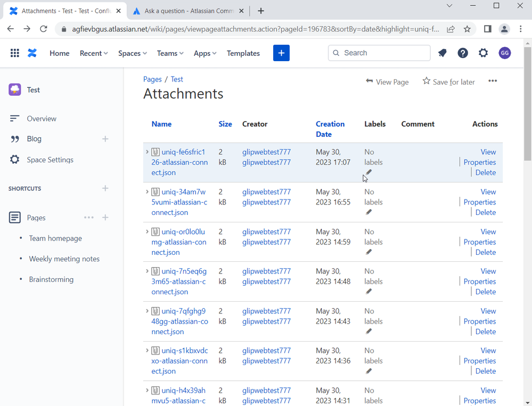Open the Teams dropdown menu
Image resolution: width=532 pixels, height=406 pixels.
[x=170, y=53]
